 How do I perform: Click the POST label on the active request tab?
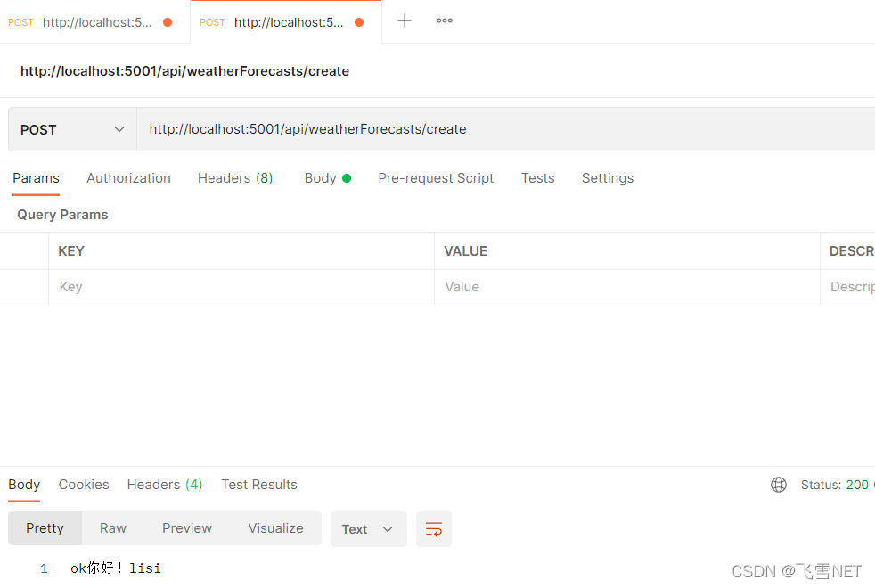(x=212, y=21)
